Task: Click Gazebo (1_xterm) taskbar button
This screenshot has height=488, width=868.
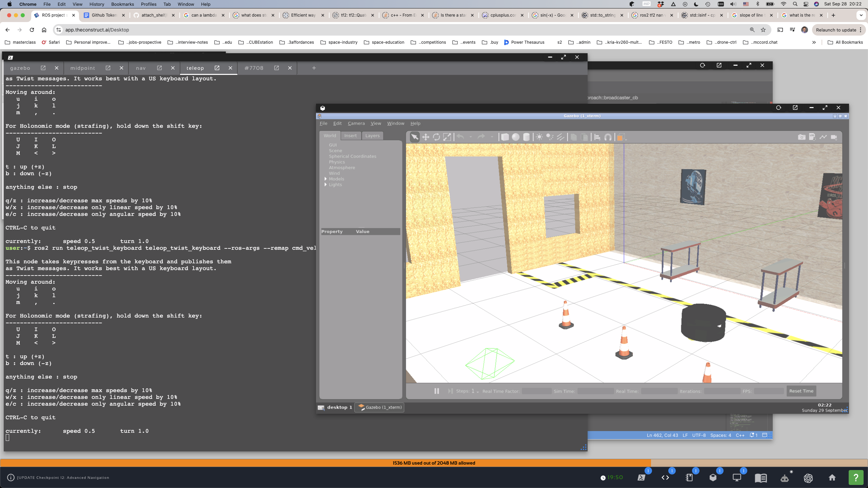Action: [x=380, y=407]
